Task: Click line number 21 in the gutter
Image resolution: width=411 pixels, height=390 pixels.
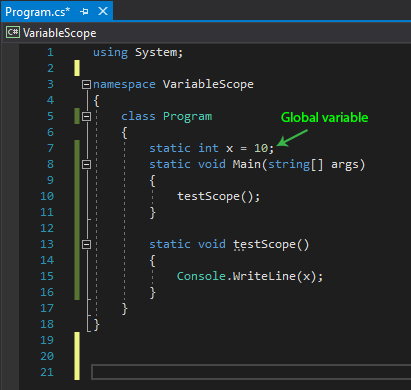Action: [x=47, y=372]
